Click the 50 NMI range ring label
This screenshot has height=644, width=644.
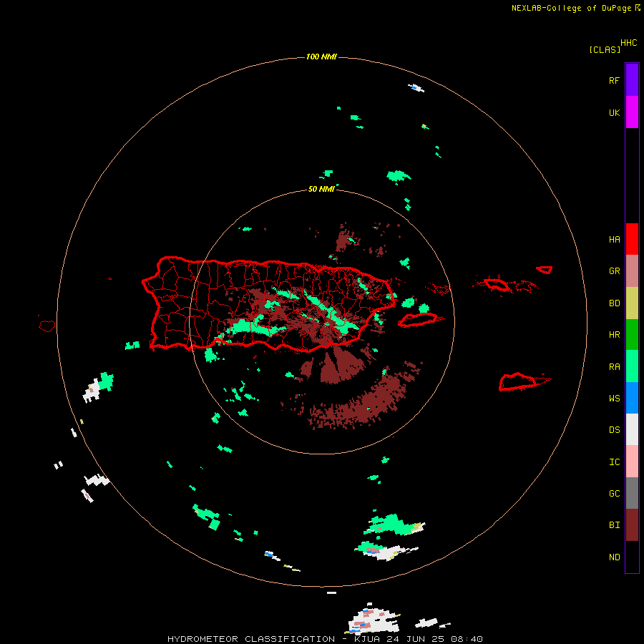(x=321, y=189)
